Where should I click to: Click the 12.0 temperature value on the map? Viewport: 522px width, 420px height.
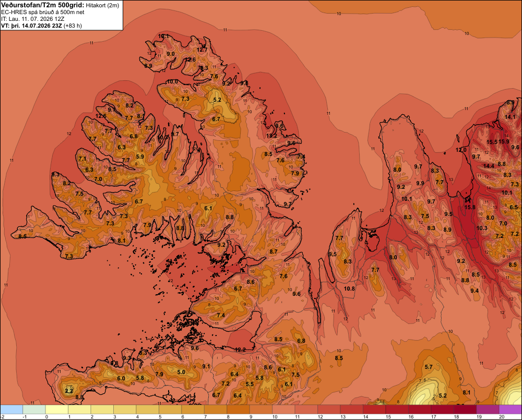461,150
